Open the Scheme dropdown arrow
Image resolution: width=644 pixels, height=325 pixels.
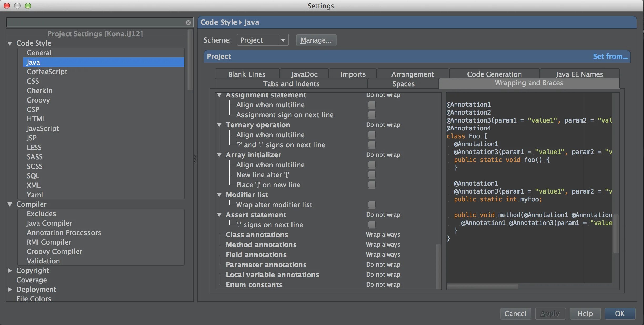[283, 40]
